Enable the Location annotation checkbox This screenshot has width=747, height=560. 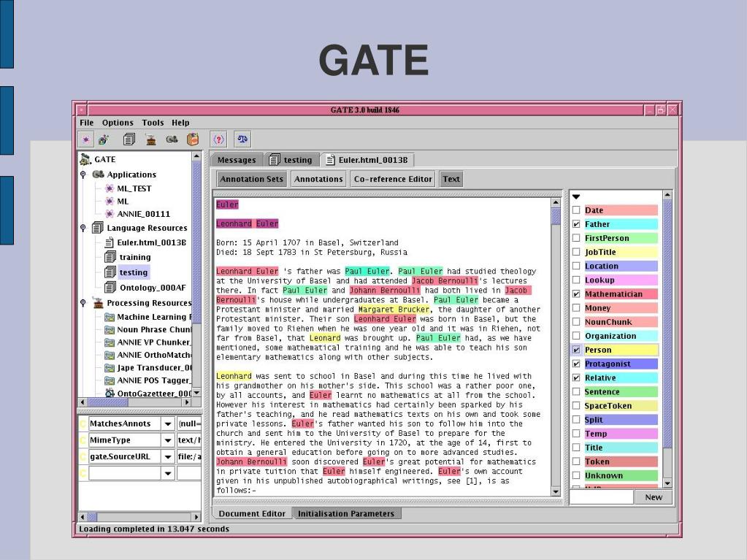[x=576, y=266]
